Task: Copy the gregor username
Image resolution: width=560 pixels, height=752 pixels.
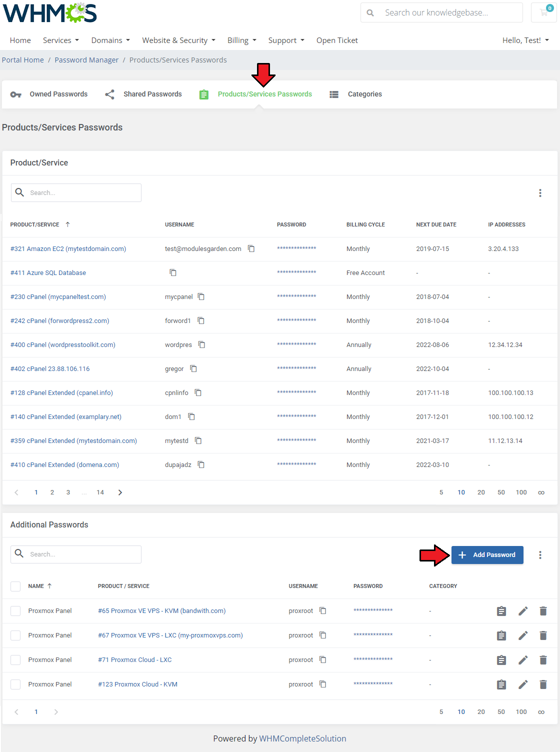Action: 193,368
